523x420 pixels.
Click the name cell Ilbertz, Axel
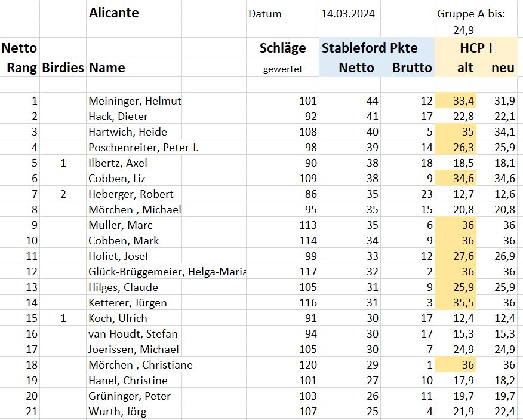point(118,163)
